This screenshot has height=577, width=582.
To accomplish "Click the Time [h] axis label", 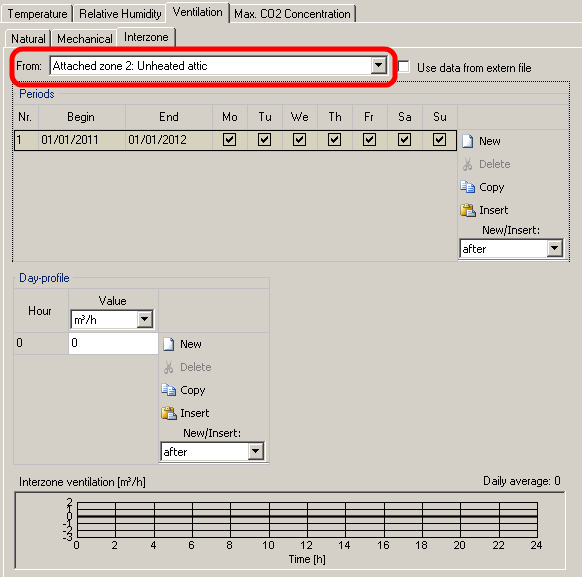I will [307, 559].
